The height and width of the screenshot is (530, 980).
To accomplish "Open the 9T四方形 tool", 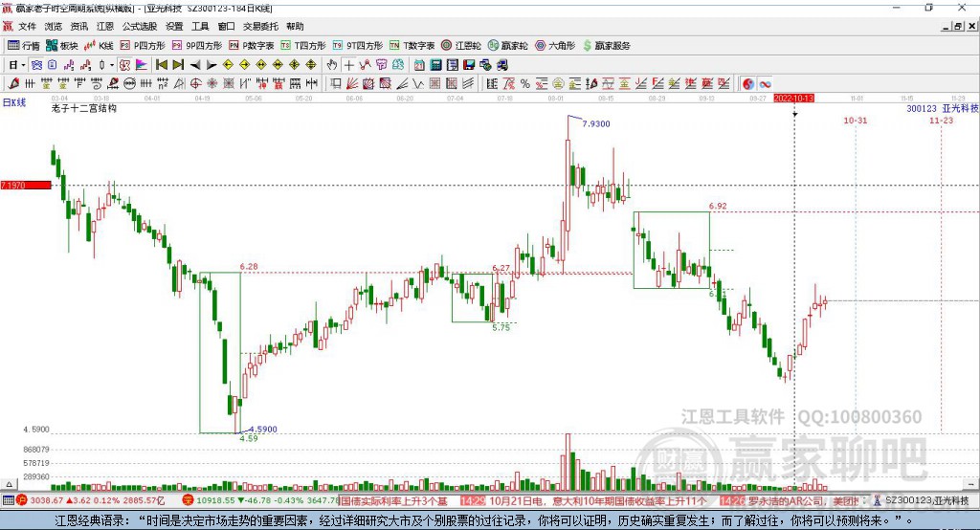I will pos(358,46).
